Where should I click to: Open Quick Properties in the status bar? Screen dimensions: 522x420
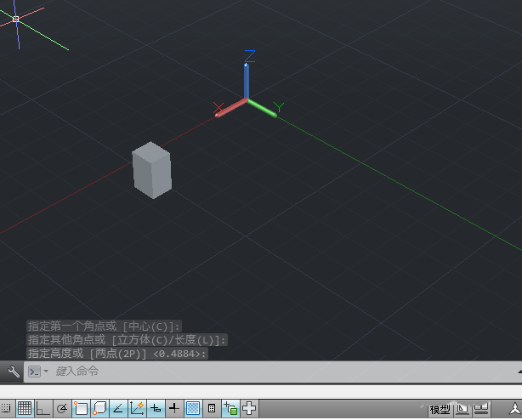[x=212, y=408]
